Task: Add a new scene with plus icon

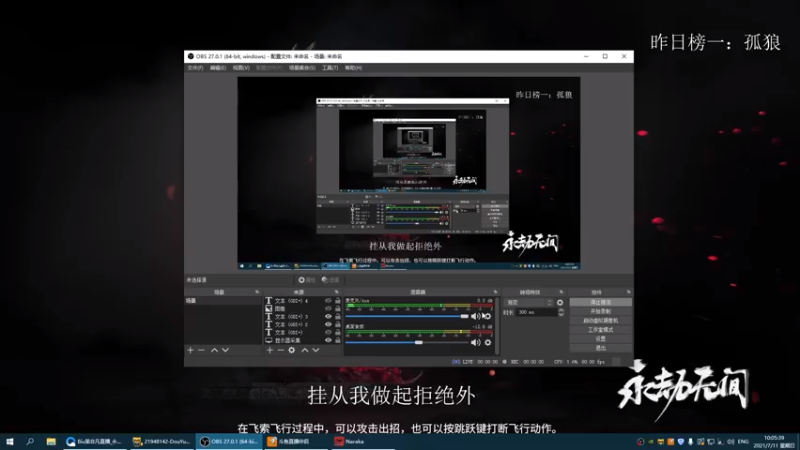Action: click(x=190, y=350)
